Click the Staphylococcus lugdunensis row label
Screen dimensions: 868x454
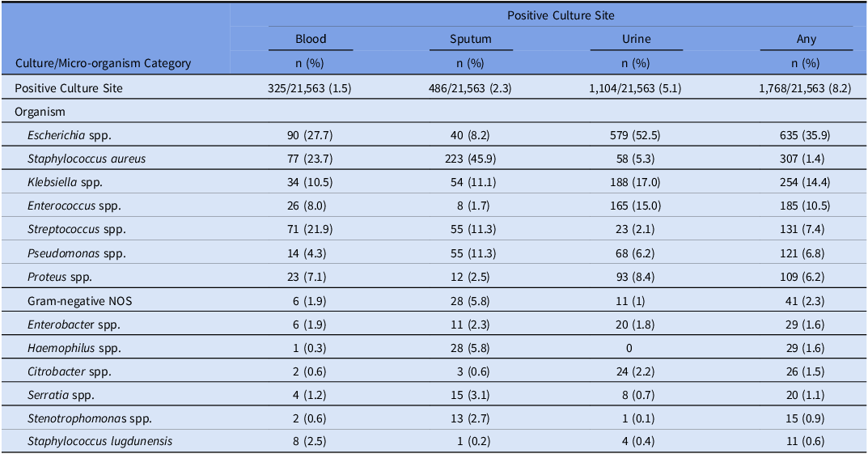[100, 441]
